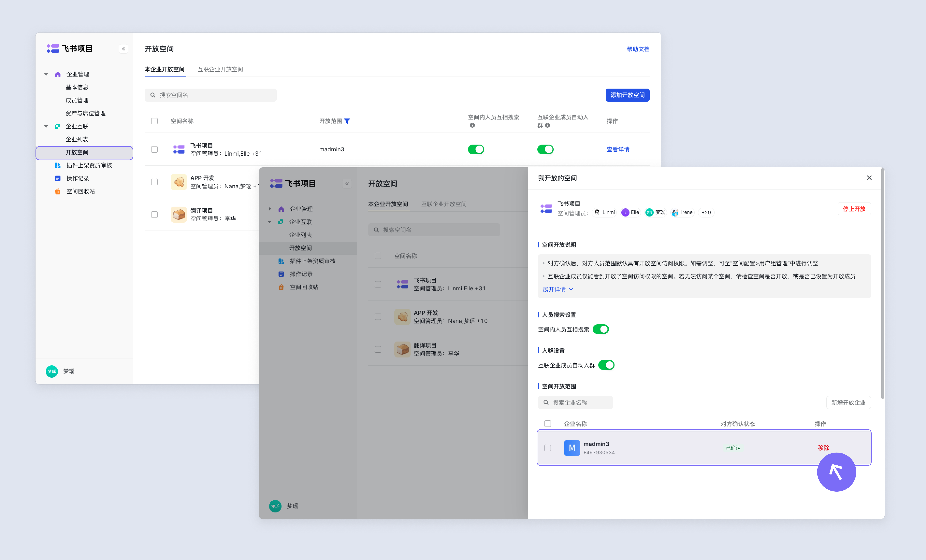
Task: Click Elle admin avatar chip in drawer
Action: coord(630,213)
